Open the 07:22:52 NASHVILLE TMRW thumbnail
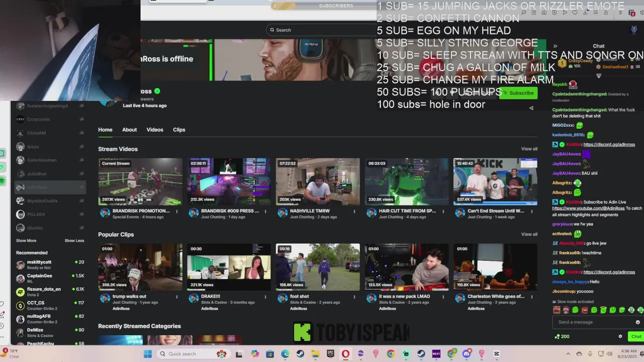This screenshot has height=362, width=644. tap(317, 182)
